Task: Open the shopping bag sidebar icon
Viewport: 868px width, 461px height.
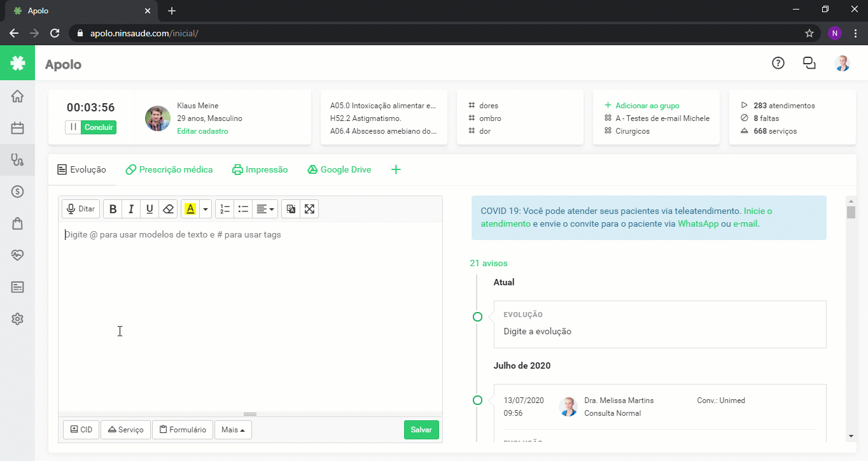Action: 17,223
